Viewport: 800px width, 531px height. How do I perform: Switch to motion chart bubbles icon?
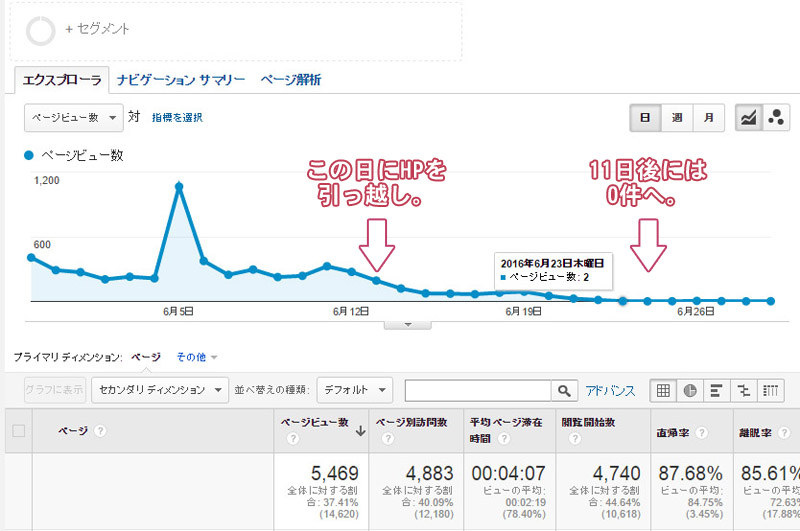point(776,118)
